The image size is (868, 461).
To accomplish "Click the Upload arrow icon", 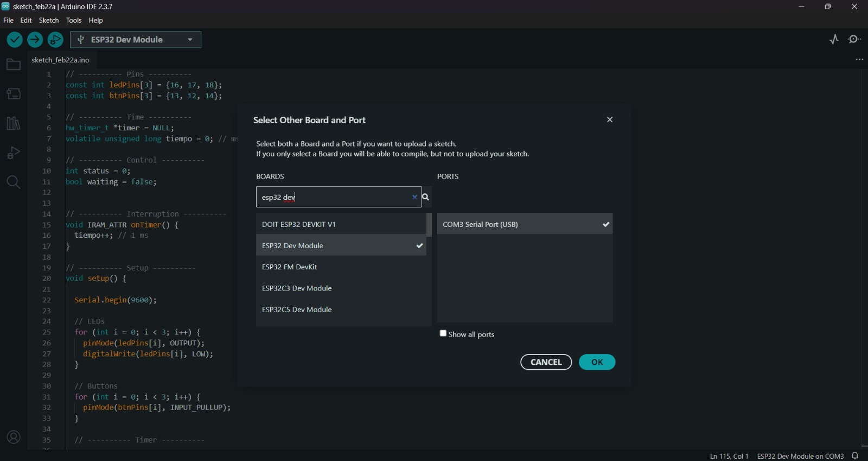I will point(35,40).
